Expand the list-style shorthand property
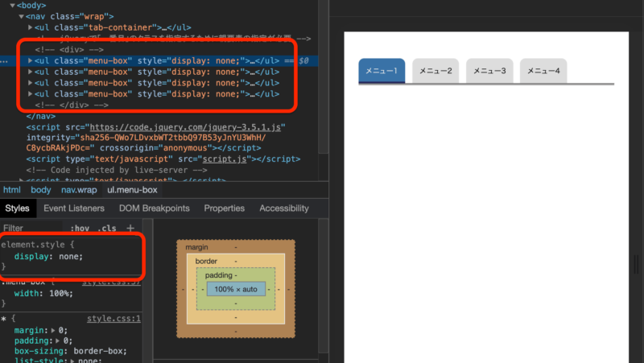This screenshot has width=644, height=363. pos(72,360)
